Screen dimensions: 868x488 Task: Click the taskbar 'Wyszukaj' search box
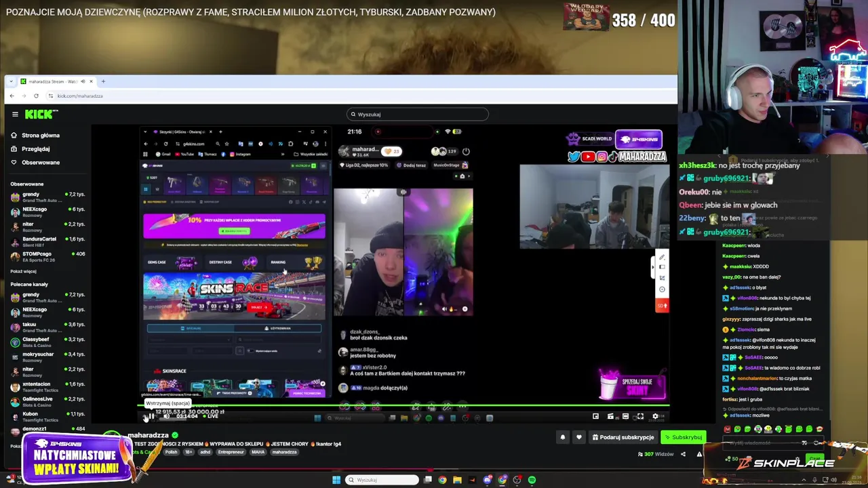(x=382, y=480)
